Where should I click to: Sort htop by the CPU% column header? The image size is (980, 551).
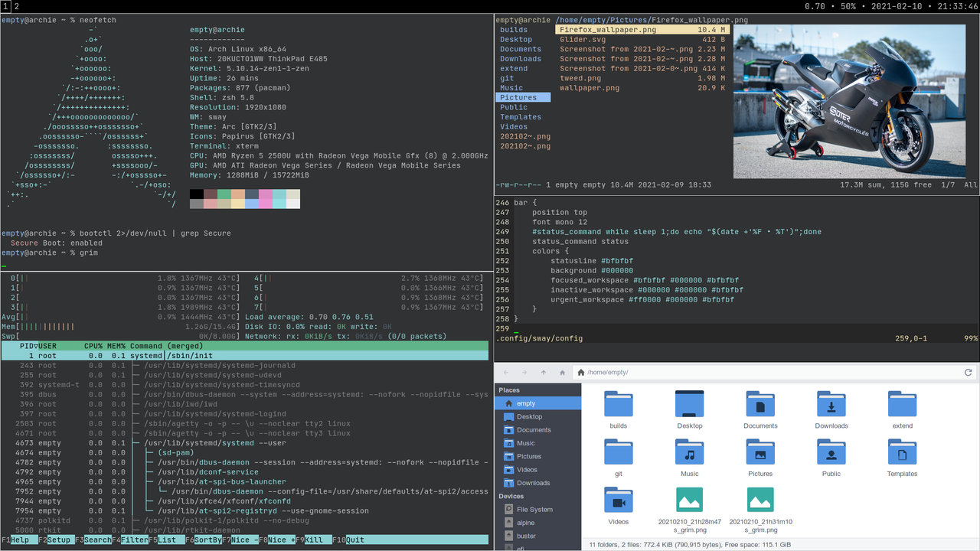coord(93,346)
